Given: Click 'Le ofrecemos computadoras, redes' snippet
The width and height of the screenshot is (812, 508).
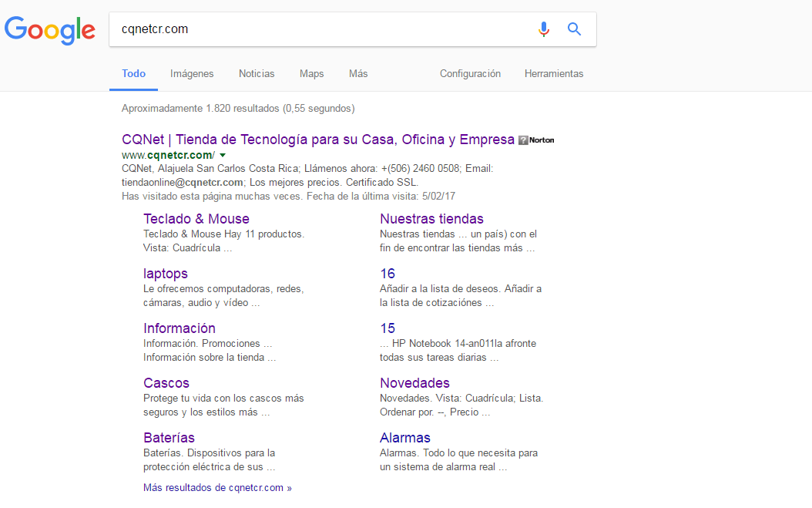Looking at the screenshot, I should [x=223, y=289].
